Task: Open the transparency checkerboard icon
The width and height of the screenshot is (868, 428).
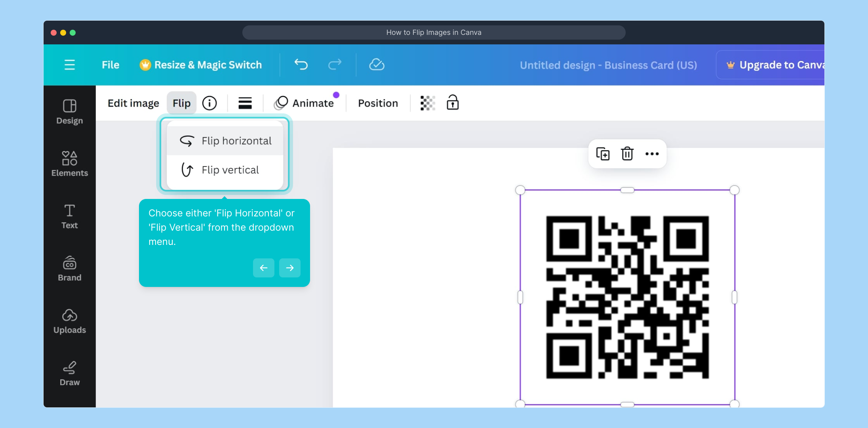Action: click(x=428, y=103)
